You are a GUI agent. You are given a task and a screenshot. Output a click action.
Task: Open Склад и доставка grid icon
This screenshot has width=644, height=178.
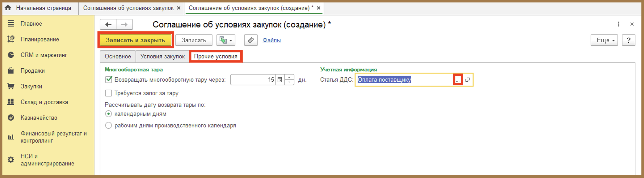pyautogui.click(x=11, y=102)
